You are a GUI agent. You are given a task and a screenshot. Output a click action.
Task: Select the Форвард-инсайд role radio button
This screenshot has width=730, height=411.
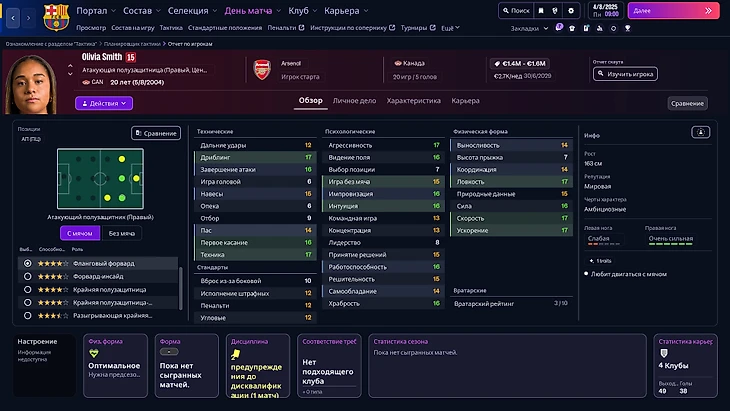(27, 276)
